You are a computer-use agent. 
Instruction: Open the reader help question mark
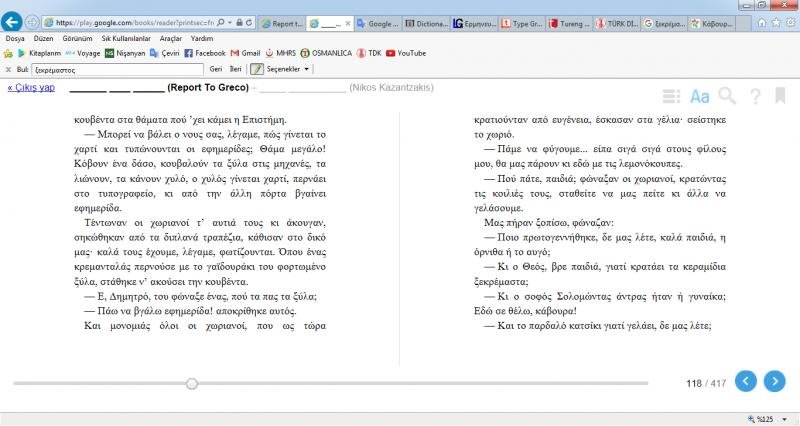point(755,96)
